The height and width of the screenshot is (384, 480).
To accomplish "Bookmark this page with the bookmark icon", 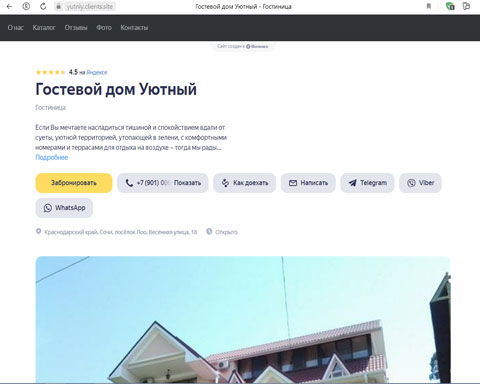I will coord(429,6).
